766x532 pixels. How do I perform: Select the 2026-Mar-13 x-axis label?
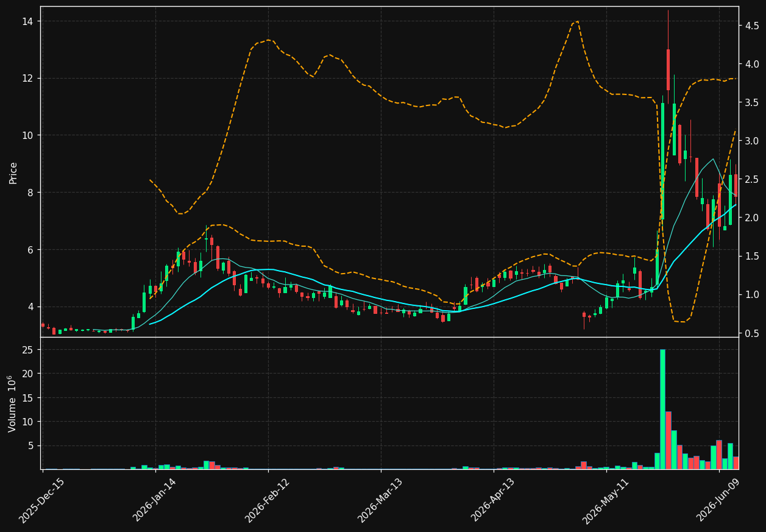point(380,500)
